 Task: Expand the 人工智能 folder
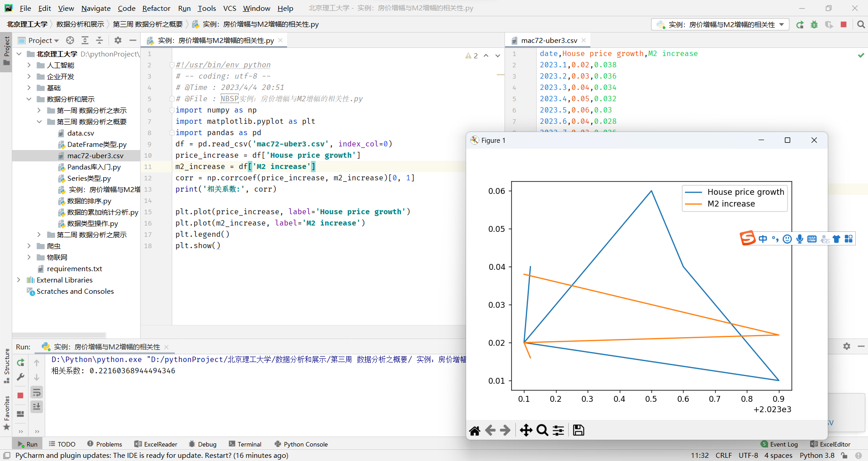coord(29,65)
